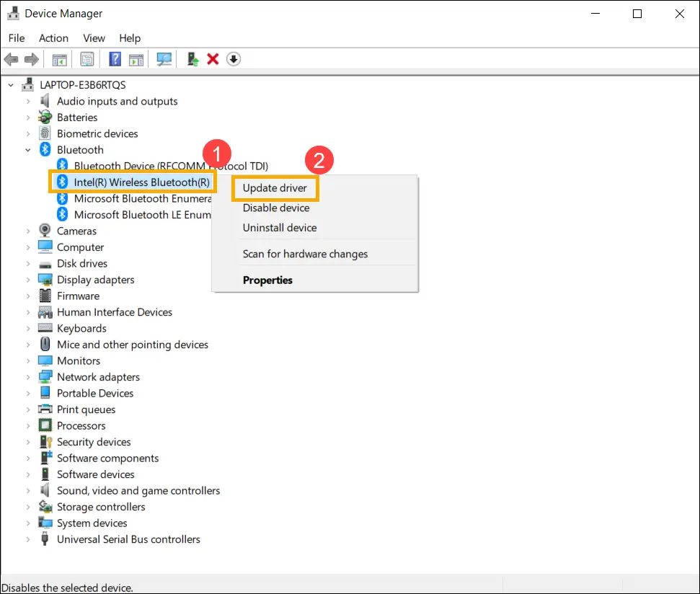Select Uninstall device in context menu

(x=280, y=228)
